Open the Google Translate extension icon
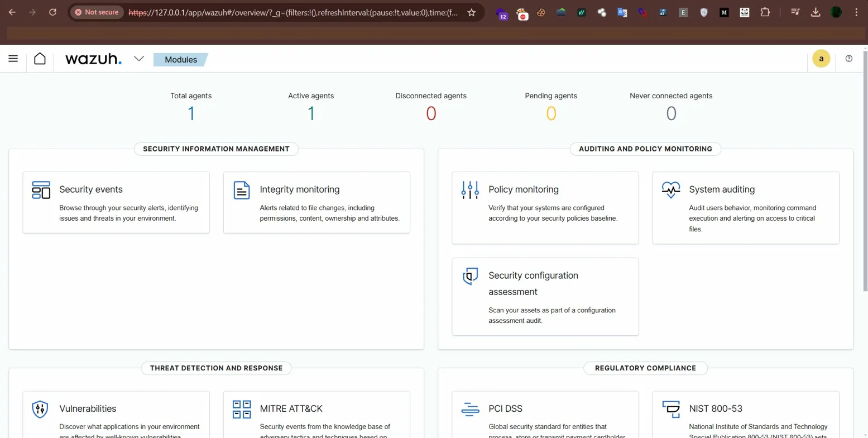The image size is (868, 438). pos(621,12)
